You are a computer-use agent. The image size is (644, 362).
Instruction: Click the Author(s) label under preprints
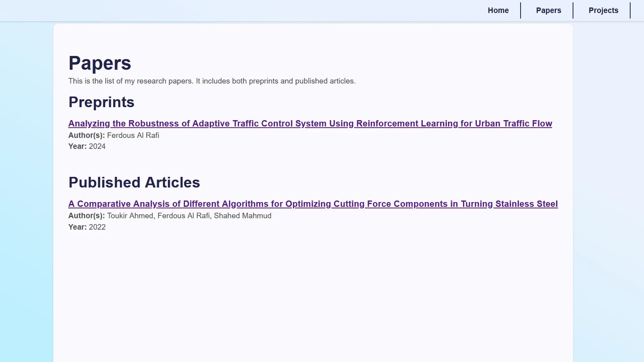(86, 135)
